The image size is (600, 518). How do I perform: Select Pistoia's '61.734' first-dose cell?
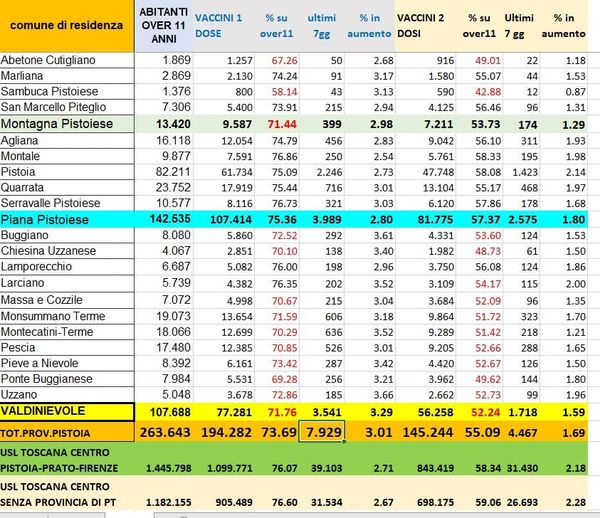click(x=237, y=173)
